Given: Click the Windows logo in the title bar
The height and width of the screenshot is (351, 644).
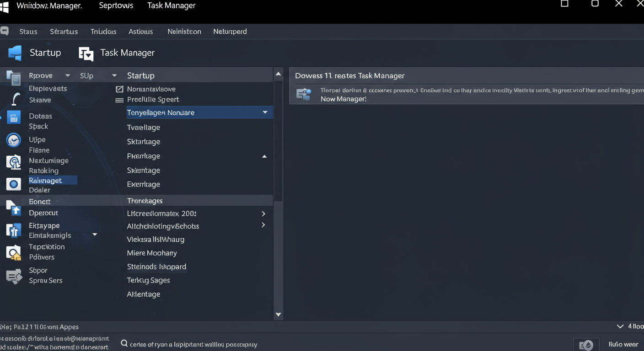Looking at the screenshot, I should coord(4,7).
